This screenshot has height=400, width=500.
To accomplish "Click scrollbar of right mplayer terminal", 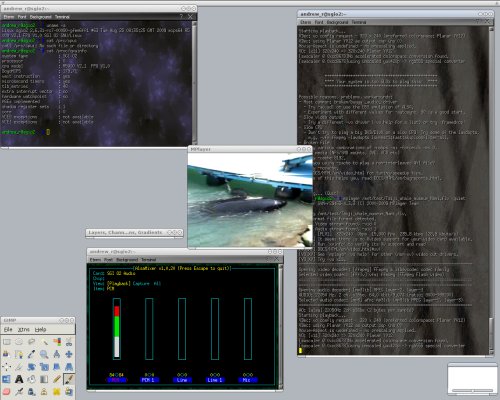I will [491, 191].
